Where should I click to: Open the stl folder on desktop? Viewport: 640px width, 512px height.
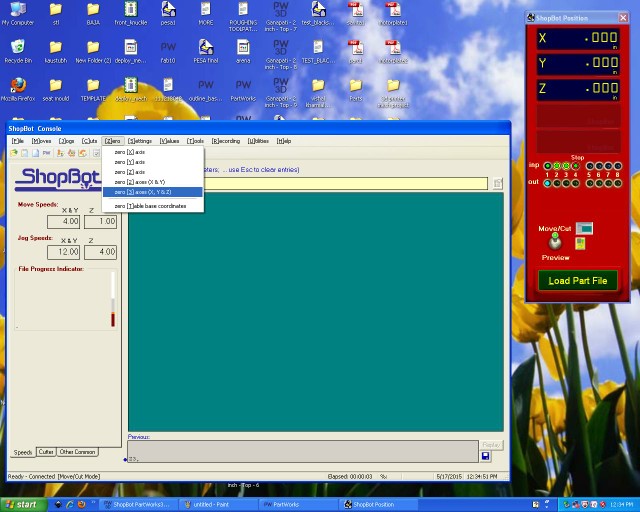pyautogui.click(x=56, y=14)
